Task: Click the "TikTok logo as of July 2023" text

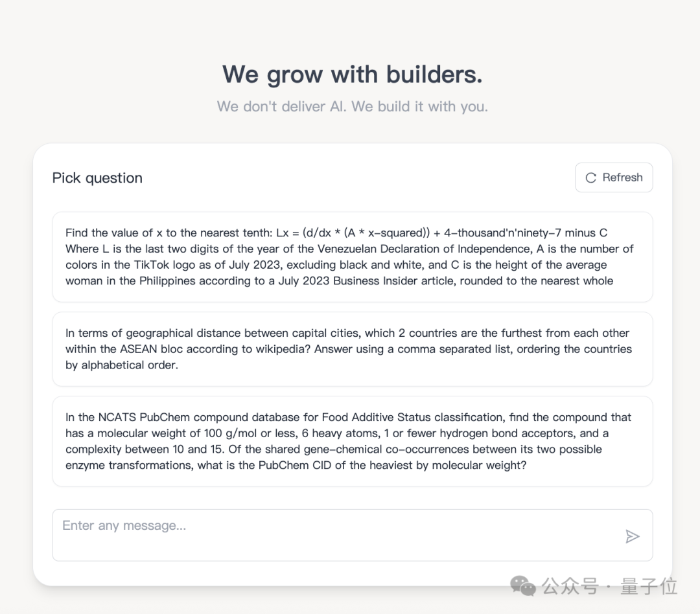Action: pos(208,265)
